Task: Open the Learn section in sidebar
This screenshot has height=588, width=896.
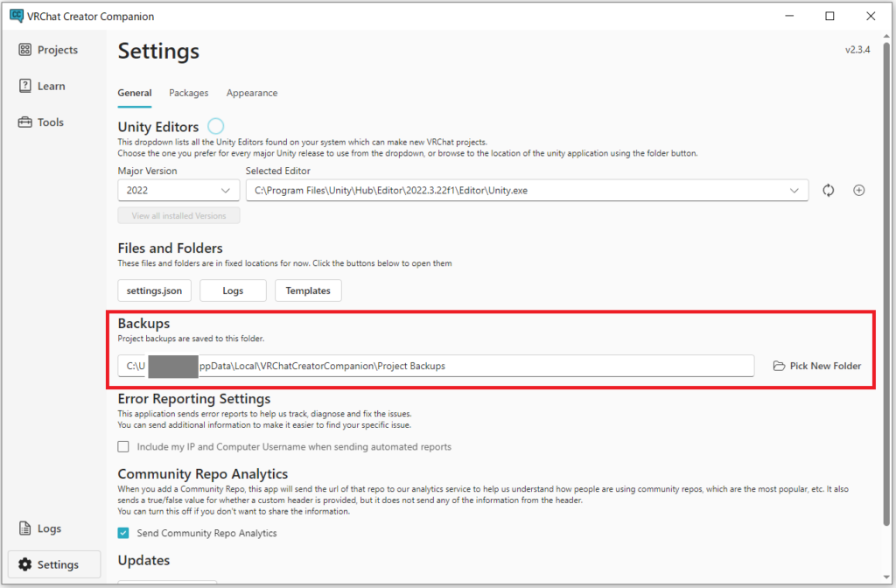Action: click(x=42, y=86)
